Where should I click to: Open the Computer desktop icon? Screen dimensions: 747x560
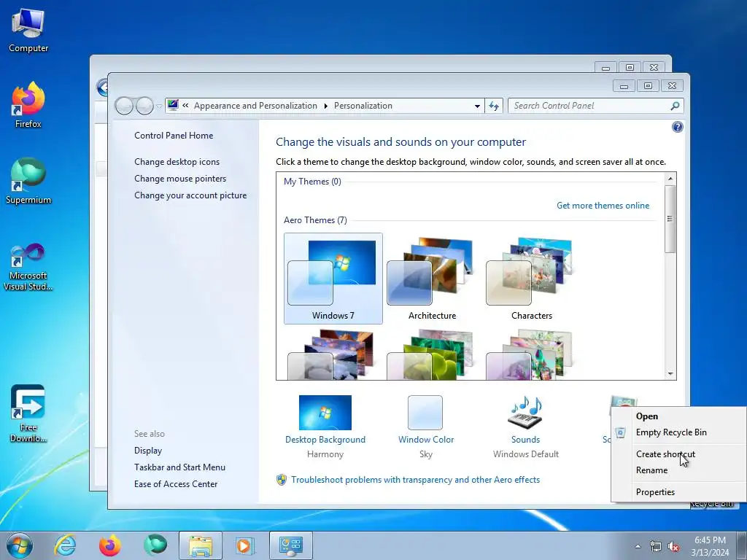pyautogui.click(x=28, y=31)
